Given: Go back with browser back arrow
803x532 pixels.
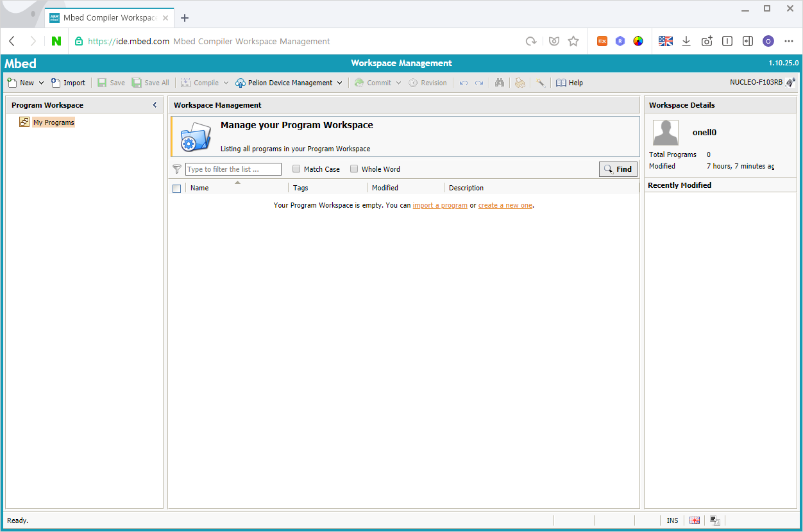Looking at the screenshot, I should click(12, 41).
